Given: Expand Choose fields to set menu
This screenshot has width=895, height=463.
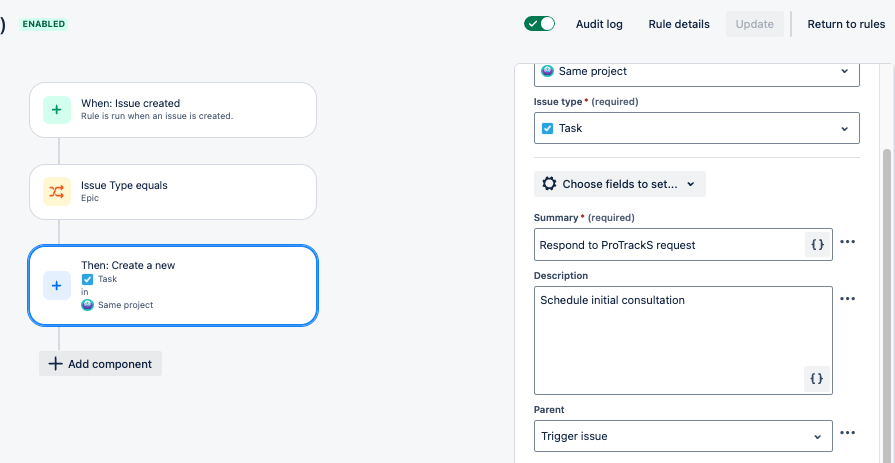Looking at the screenshot, I should (620, 184).
